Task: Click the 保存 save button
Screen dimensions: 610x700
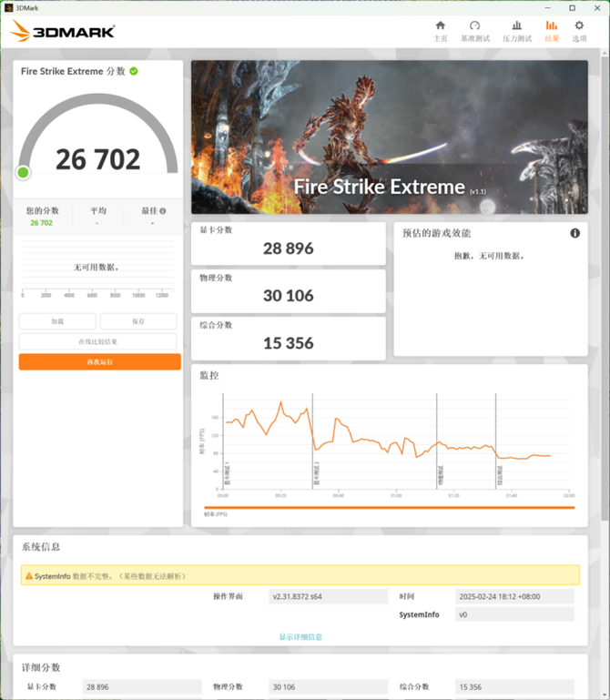Action: (x=138, y=321)
